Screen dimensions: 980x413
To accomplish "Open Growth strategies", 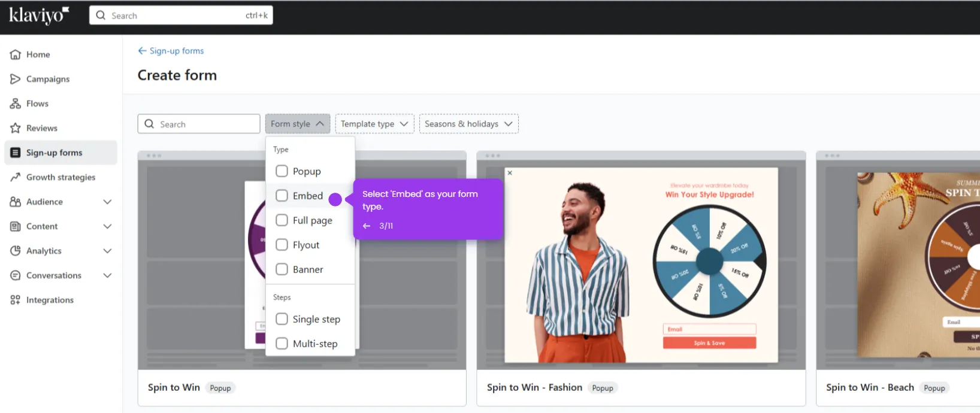I will [61, 177].
